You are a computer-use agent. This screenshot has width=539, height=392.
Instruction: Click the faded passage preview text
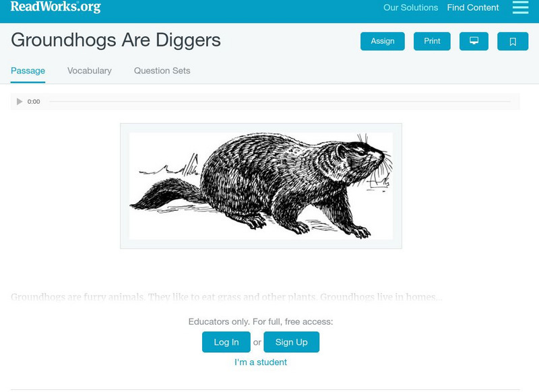pyautogui.click(x=226, y=297)
